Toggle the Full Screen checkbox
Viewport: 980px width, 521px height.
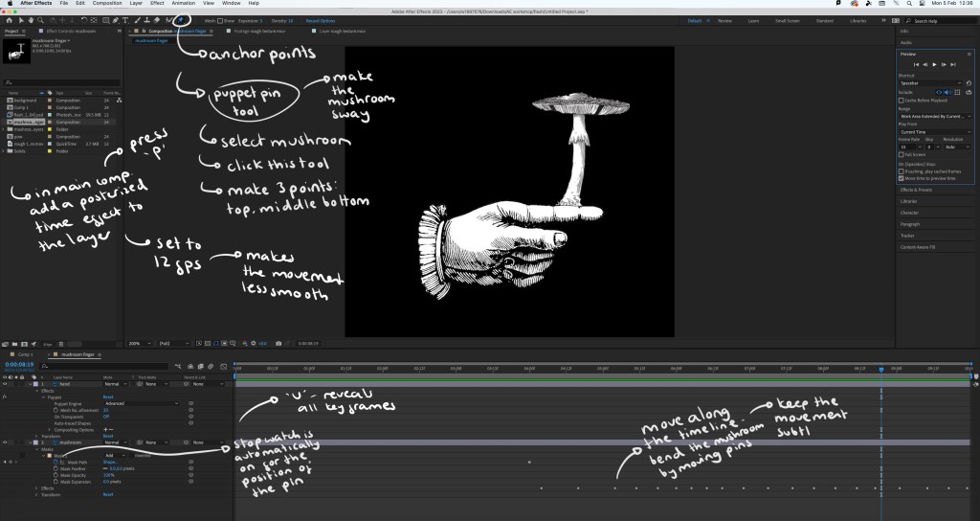(x=902, y=153)
